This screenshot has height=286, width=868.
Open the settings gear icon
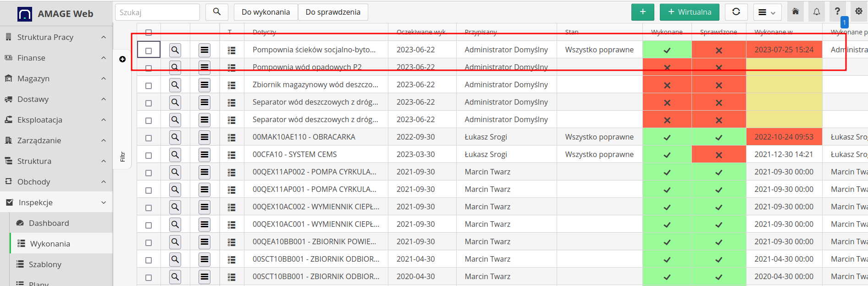(858, 12)
